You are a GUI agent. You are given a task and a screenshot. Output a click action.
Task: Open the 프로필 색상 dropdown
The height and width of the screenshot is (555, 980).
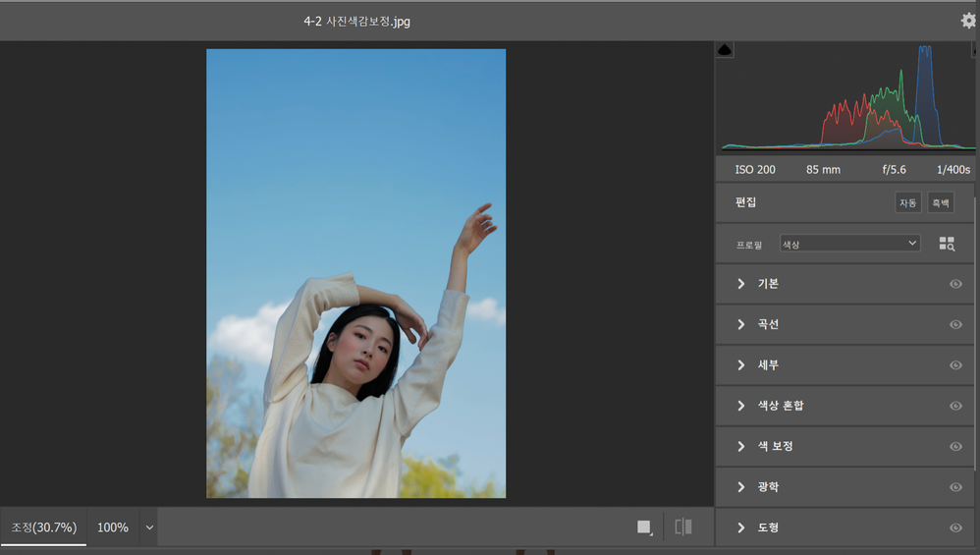coord(850,244)
